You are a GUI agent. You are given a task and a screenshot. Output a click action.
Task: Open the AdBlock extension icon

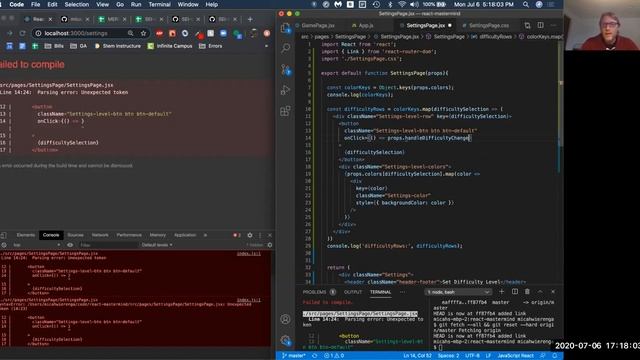click(159, 33)
